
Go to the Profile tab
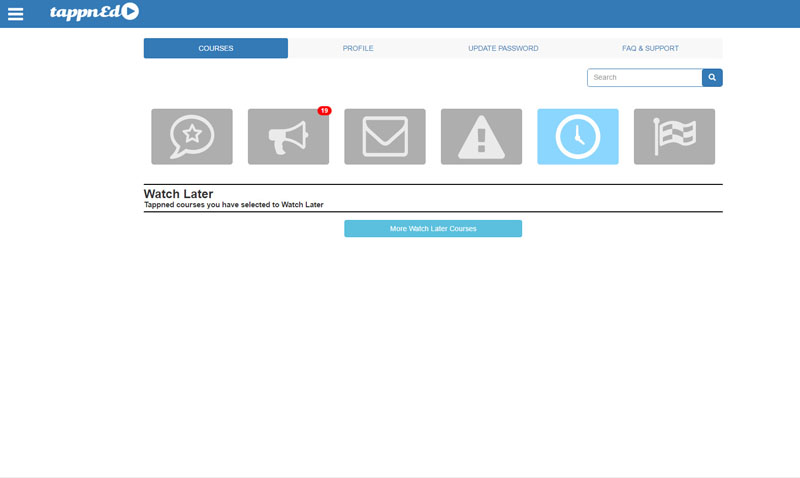pos(358,48)
